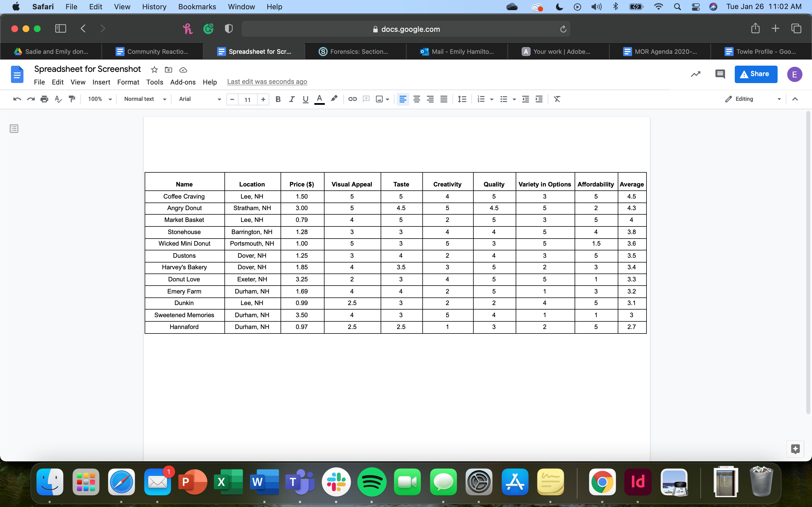812x507 pixels.
Task: Open the Bookmarks menu in the menu bar
Action: click(x=197, y=7)
